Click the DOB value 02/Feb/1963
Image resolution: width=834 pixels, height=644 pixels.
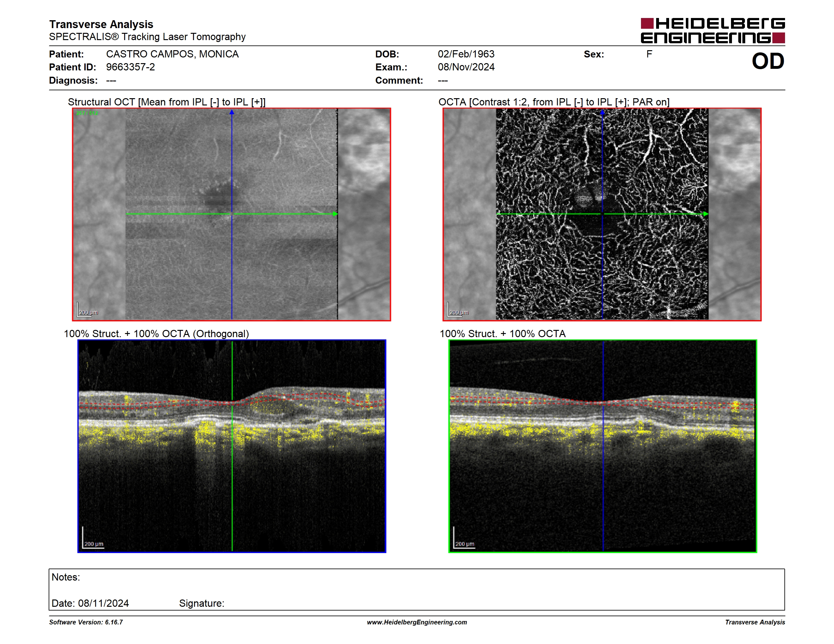point(466,54)
